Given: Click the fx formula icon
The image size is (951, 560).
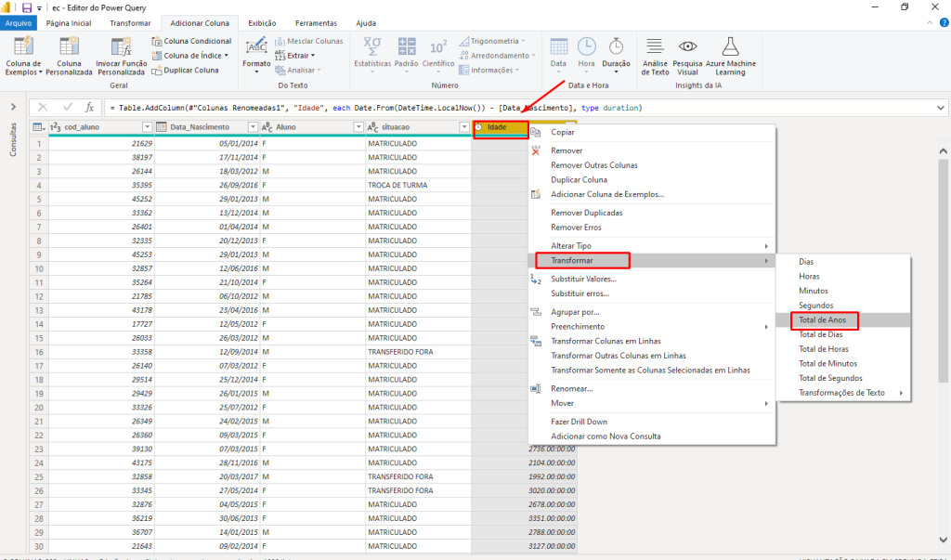Looking at the screenshot, I should 89,108.
